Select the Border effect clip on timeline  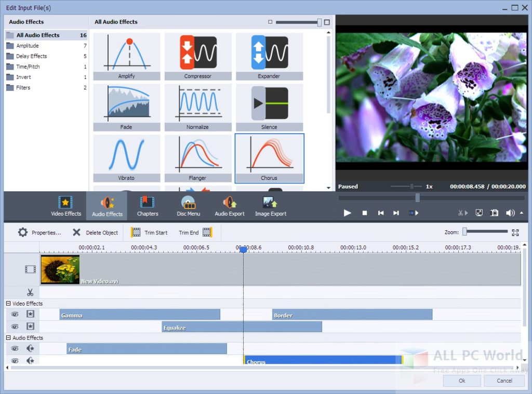(x=352, y=314)
